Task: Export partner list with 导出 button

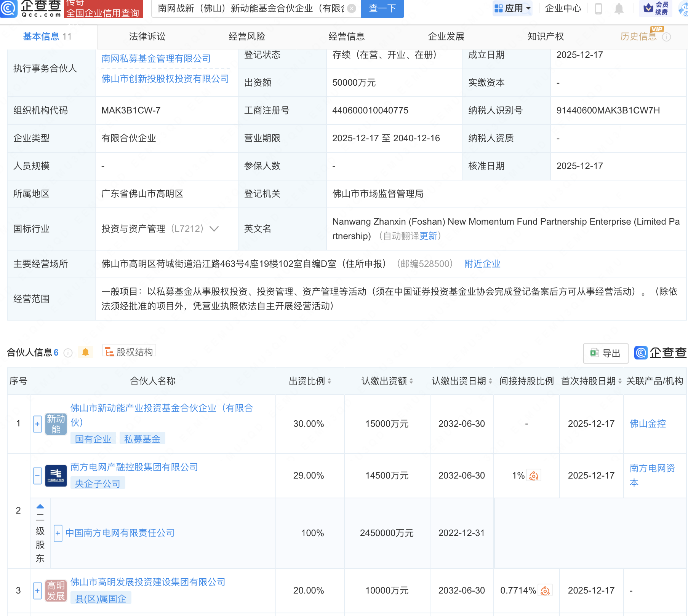Action: pyautogui.click(x=606, y=353)
